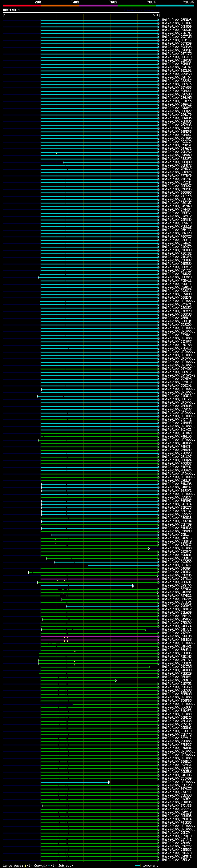Select the UniRef100_A3DL04 last hit label
Viewport: 197px width, 868px height.
tap(176, 860)
